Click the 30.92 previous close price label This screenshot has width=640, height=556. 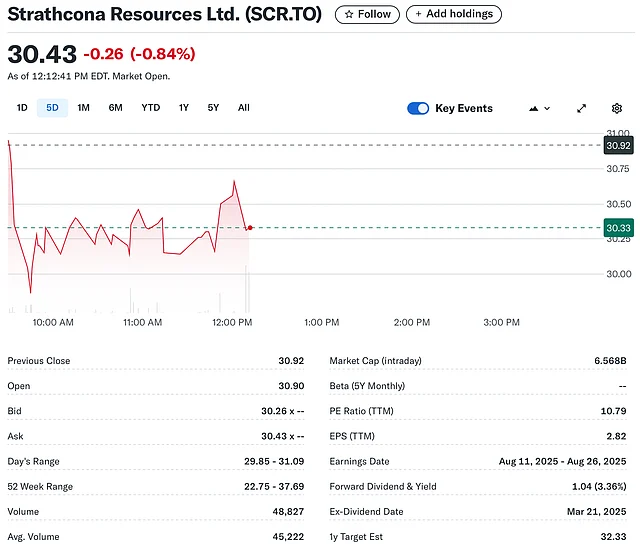618,146
